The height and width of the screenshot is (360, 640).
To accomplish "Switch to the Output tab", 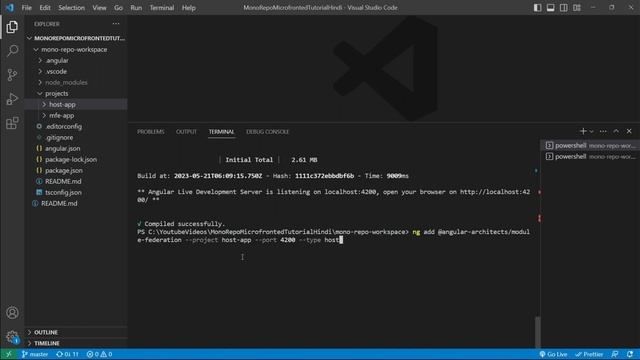I will (186, 131).
